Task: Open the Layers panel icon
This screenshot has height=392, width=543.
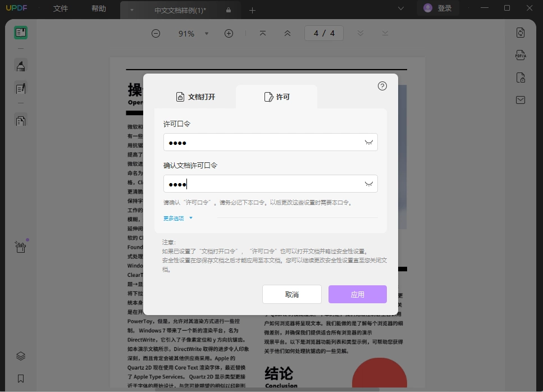Action: (21, 356)
